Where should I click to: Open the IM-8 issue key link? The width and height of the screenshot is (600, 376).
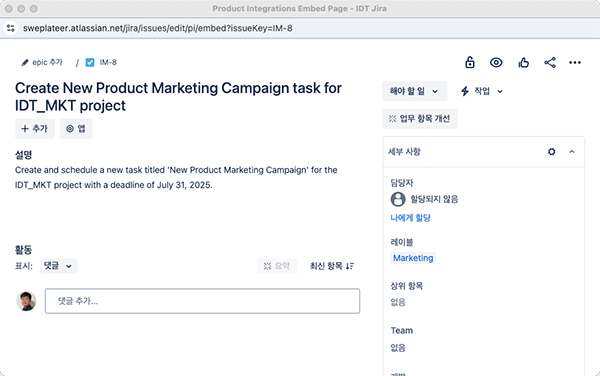[x=108, y=62]
